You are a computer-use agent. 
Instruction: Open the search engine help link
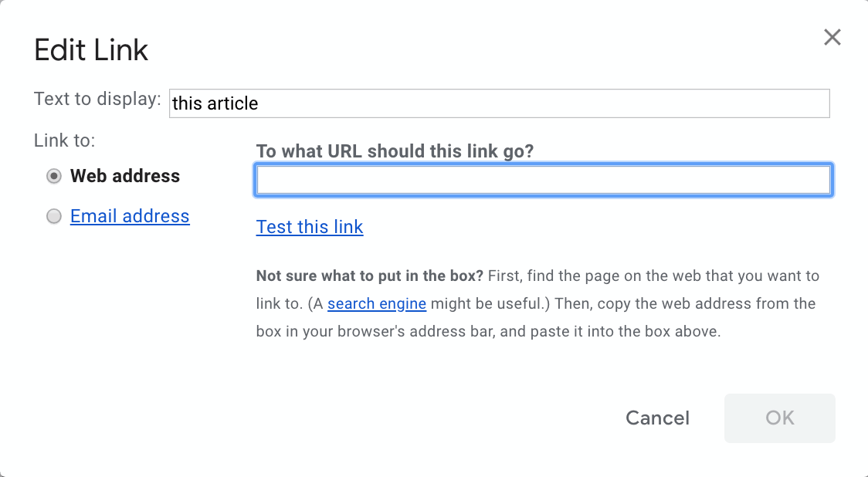click(376, 303)
